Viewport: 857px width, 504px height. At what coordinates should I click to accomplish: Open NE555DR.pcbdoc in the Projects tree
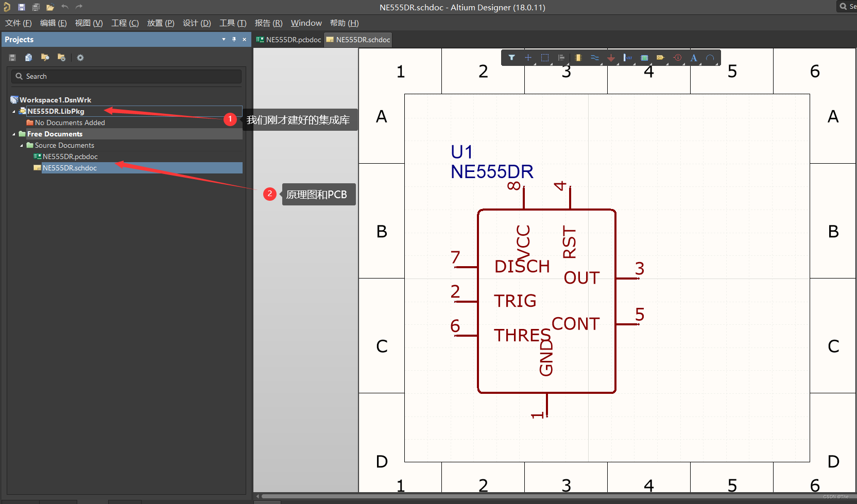coord(70,157)
